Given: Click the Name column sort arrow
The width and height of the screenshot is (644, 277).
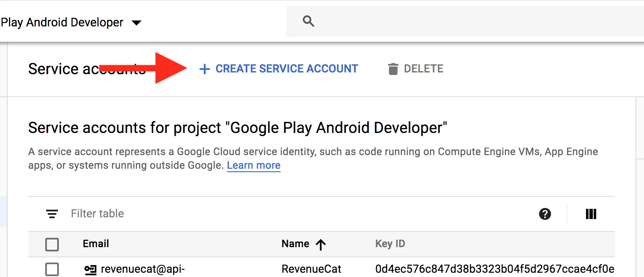Looking at the screenshot, I should (x=321, y=244).
